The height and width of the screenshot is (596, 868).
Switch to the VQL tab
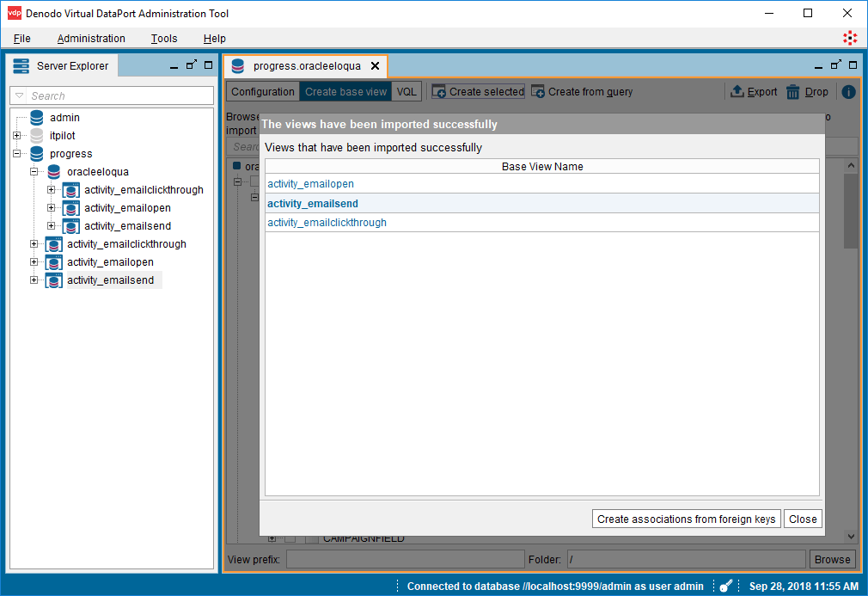tap(406, 91)
